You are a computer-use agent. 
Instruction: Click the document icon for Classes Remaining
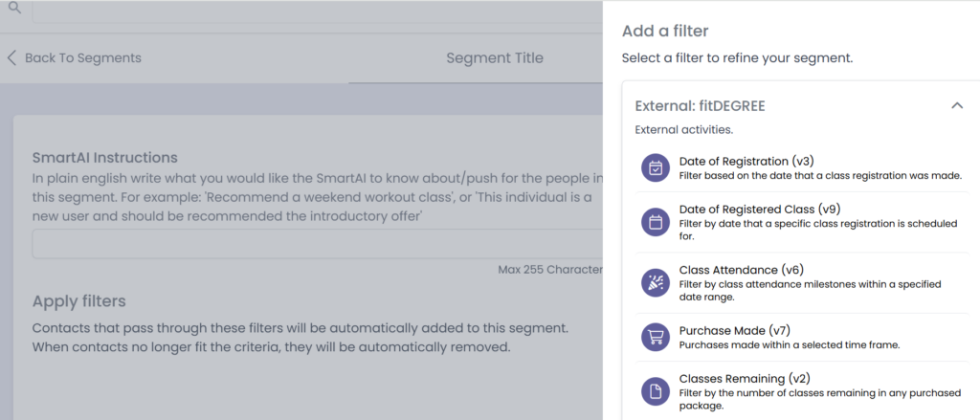coord(656,391)
